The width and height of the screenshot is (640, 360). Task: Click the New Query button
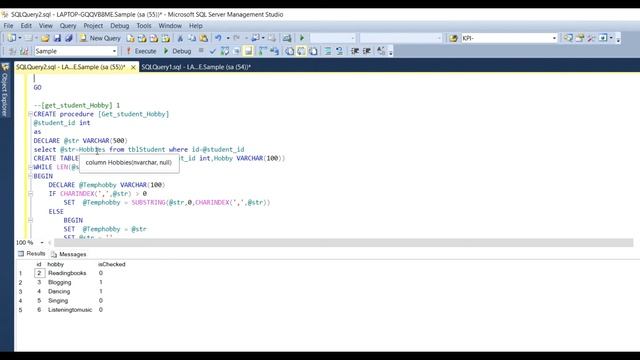tap(100, 38)
